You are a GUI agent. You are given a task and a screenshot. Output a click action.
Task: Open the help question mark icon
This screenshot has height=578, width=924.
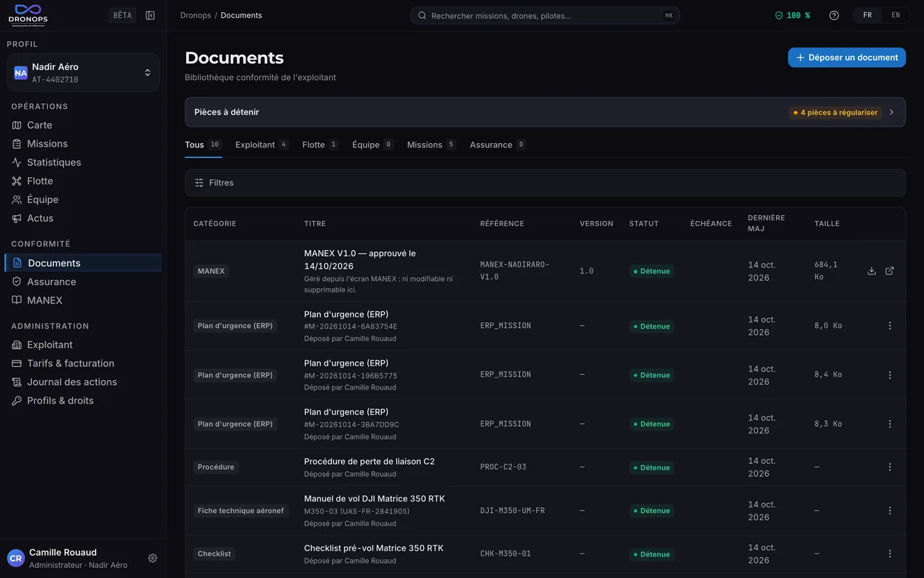(x=834, y=15)
